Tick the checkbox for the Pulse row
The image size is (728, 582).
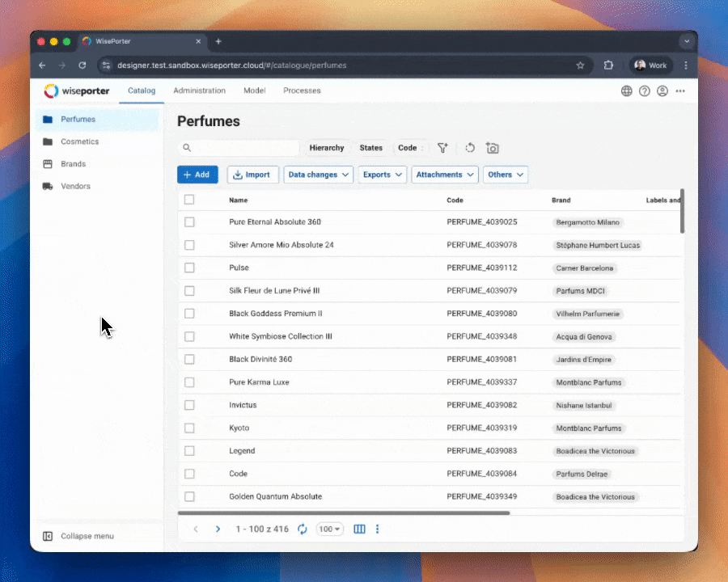pyautogui.click(x=189, y=268)
